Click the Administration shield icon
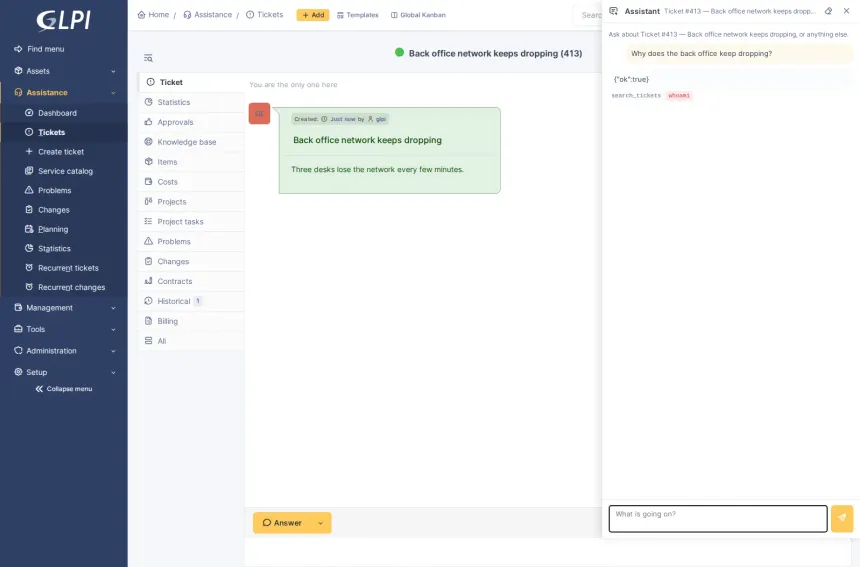Screen dimensions: 860x567 [x=19, y=350]
